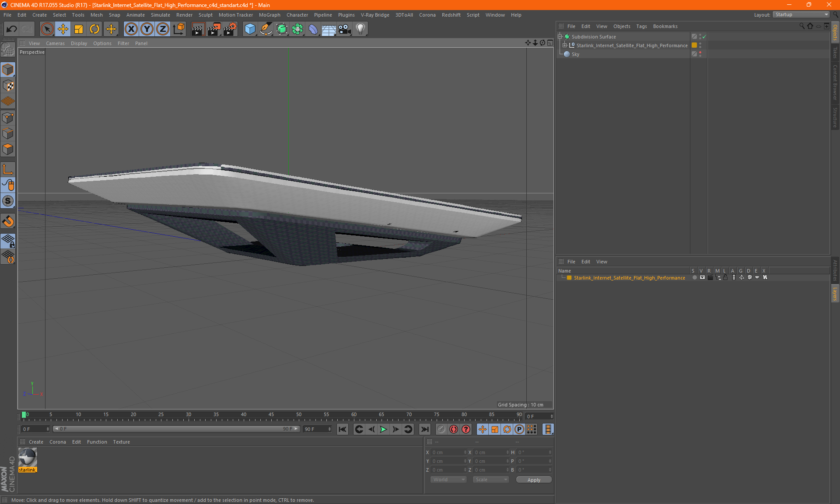The height and width of the screenshot is (504, 840).
Task: Switch to Points mode
Action: (8, 118)
